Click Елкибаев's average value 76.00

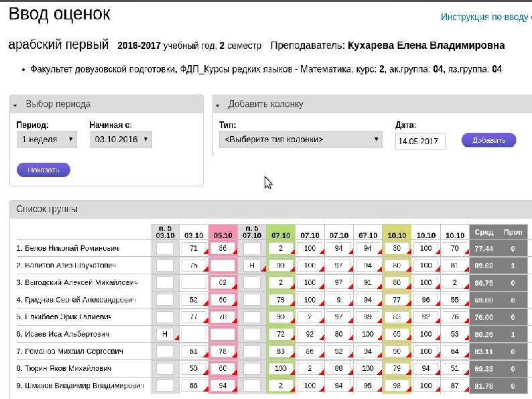(484, 317)
